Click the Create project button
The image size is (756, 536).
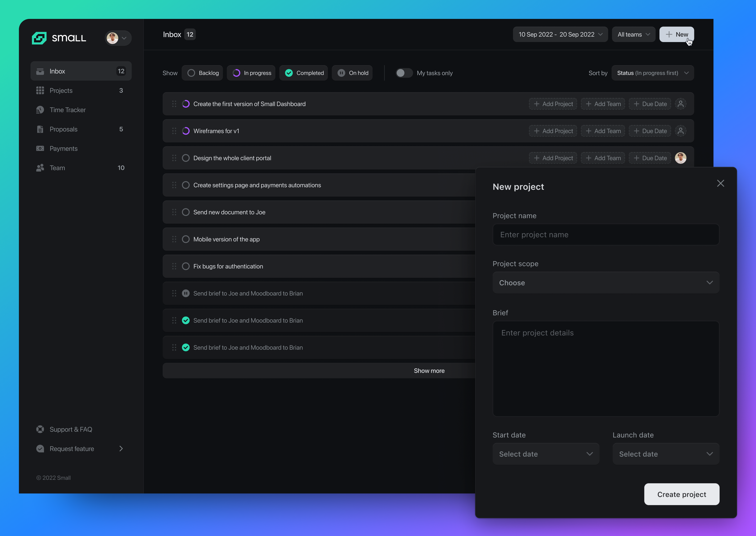(x=681, y=494)
